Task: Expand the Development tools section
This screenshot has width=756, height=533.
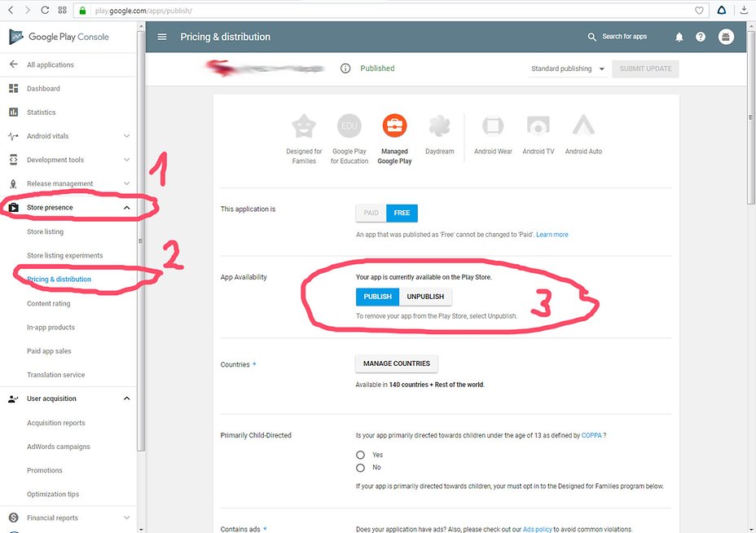Action: pyautogui.click(x=127, y=160)
